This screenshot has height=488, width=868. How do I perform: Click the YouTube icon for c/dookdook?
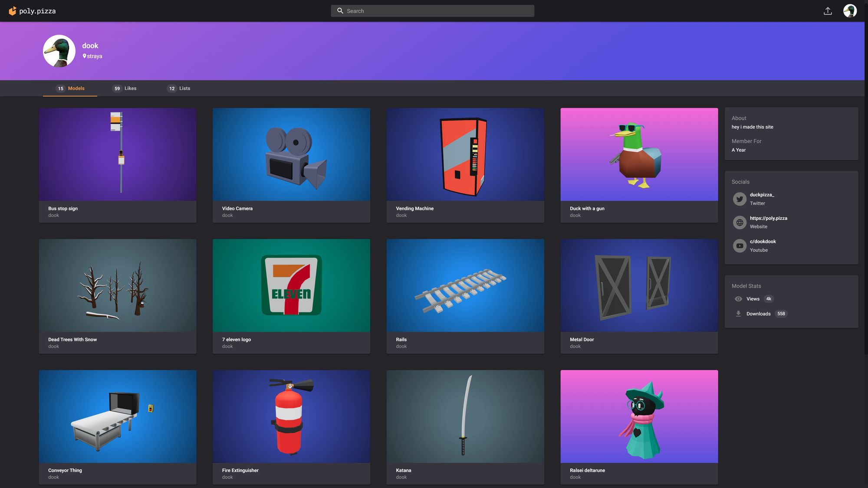(740, 246)
